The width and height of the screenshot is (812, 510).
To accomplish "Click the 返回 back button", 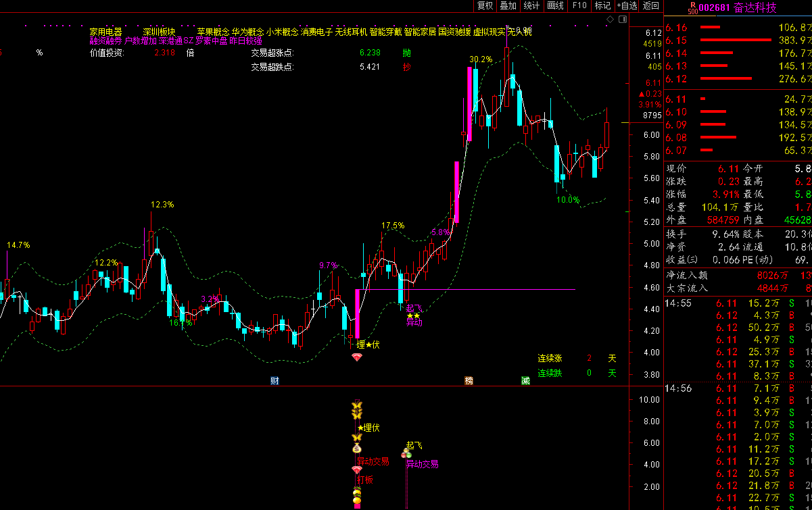I will 650,5.
